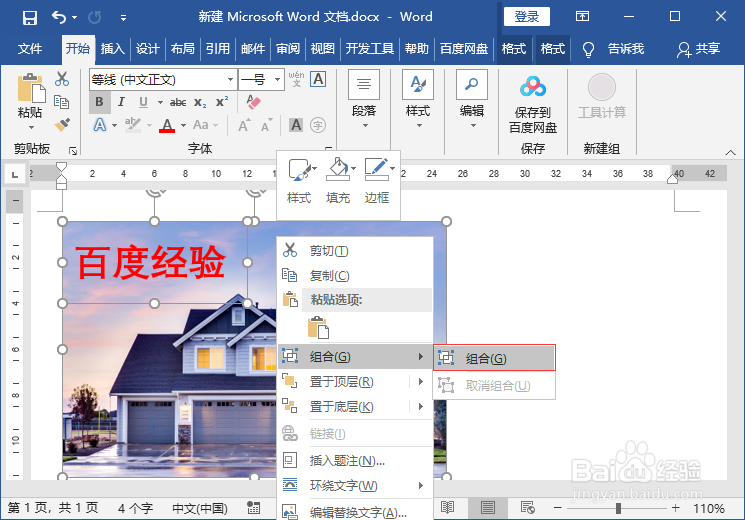Viewport: 745px width, 520px height.
Task: Switch to the 百度网盘 tab
Action: (464, 49)
